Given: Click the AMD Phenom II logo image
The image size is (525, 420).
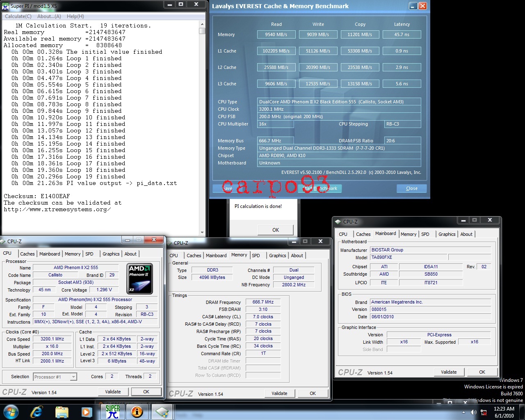Looking at the screenshot, I should (x=140, y=279).
